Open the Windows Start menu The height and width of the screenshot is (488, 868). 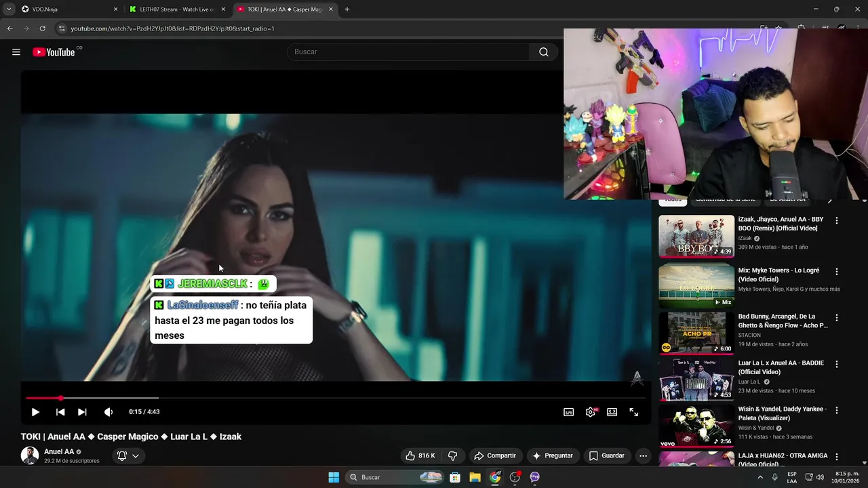click(x=334, y=477)
